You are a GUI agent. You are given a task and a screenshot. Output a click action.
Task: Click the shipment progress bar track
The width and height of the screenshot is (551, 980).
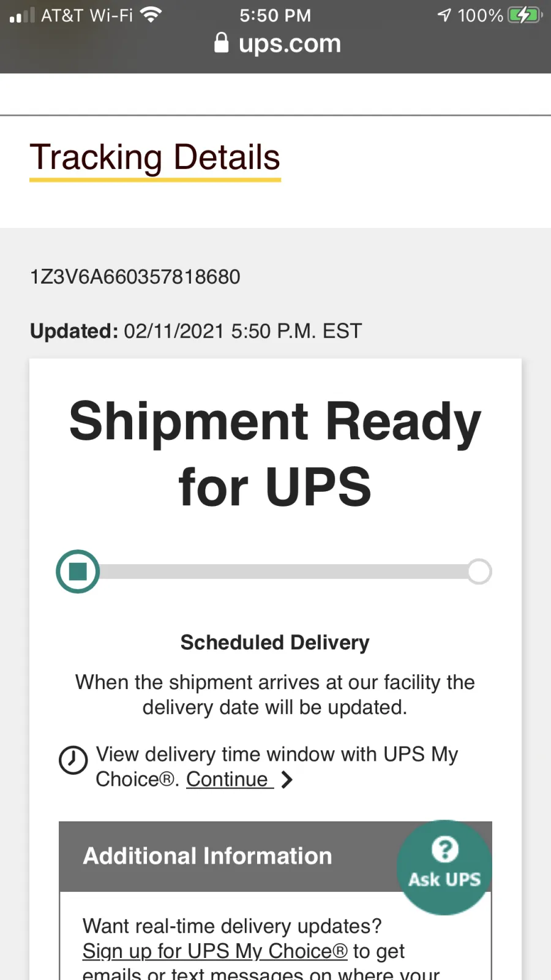pos(282,571)
